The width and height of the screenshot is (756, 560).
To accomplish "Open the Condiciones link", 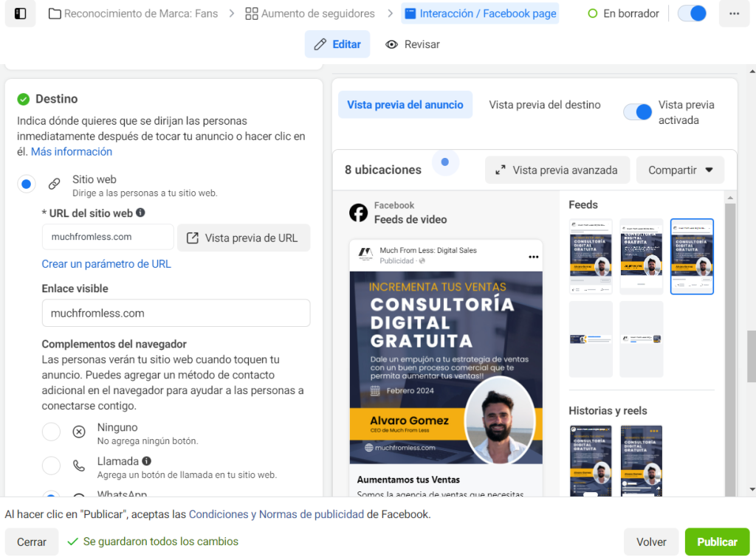I will pyautogui.click(x=219, y=514).
